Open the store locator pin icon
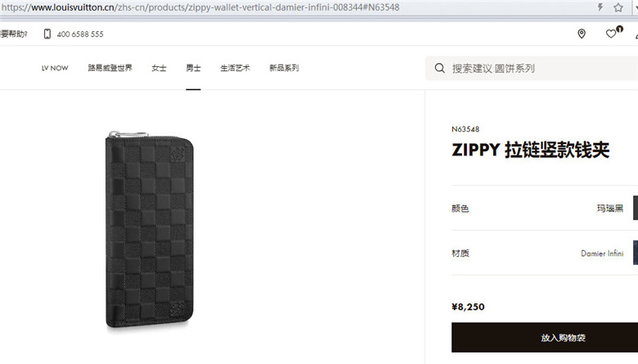The height and width of the screenshot is (364, 638). (582, 34)
